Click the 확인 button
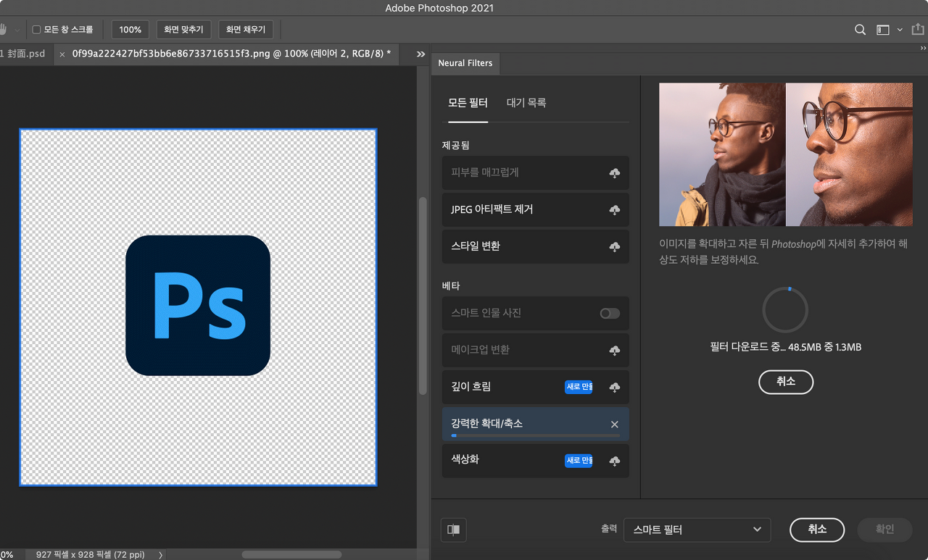The width and height of the screenshot is (928, 560). click(884, 530)
